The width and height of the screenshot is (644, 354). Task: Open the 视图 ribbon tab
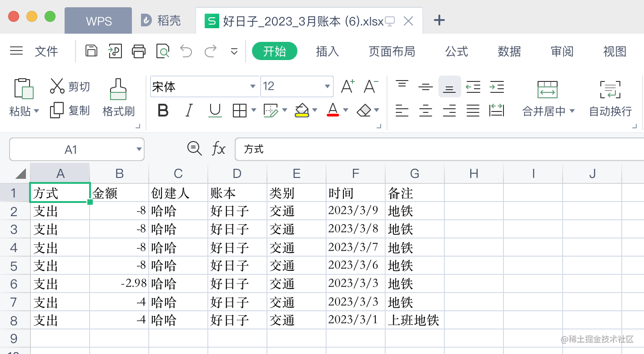coord(615,51)
